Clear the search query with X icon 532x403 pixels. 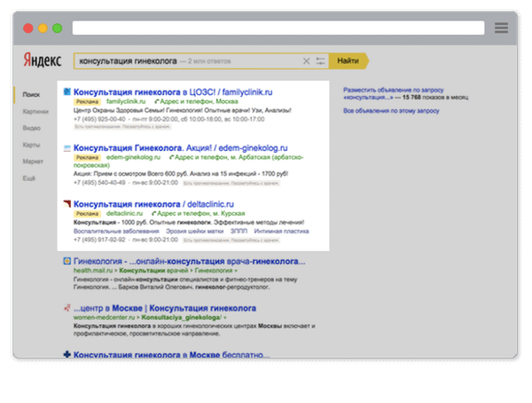(306, 61)
